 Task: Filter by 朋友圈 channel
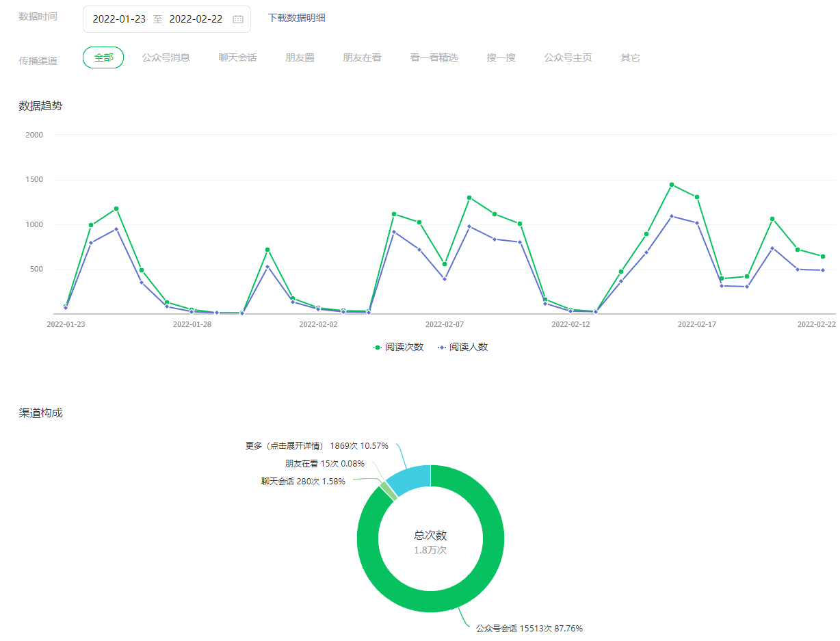click(x=300, y=57)
